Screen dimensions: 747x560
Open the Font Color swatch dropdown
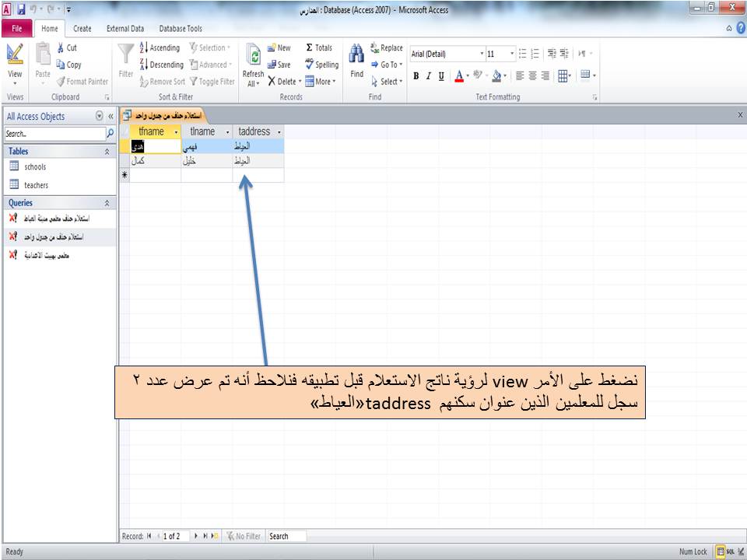[x=467, y=76]
